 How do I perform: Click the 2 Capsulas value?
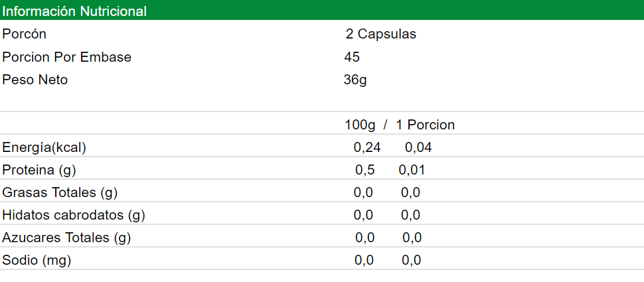point(381,34)
